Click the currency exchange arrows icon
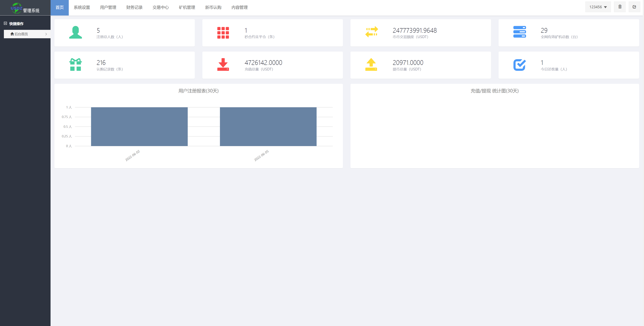This screenshot has width=644, height=326. [371, 32]
